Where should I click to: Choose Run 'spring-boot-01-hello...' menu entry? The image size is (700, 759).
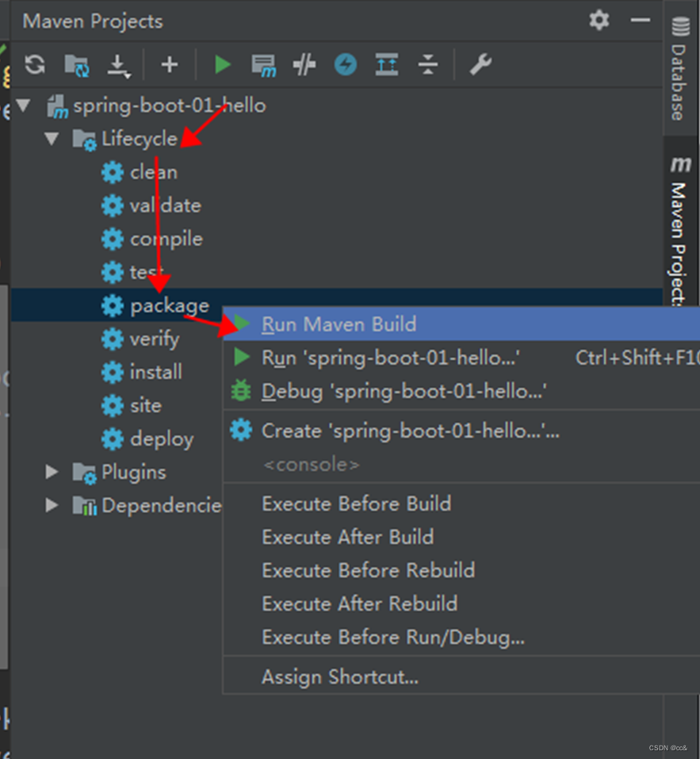click(x=461, y=358)
